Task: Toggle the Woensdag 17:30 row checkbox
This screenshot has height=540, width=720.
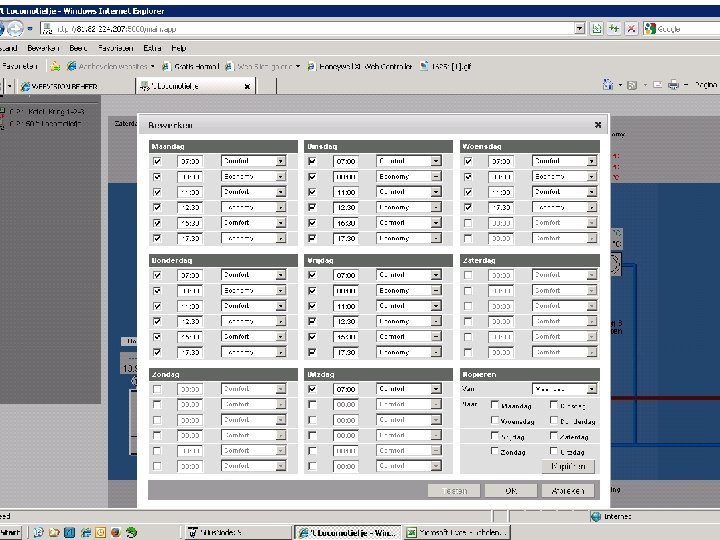Action: point(468,208)
